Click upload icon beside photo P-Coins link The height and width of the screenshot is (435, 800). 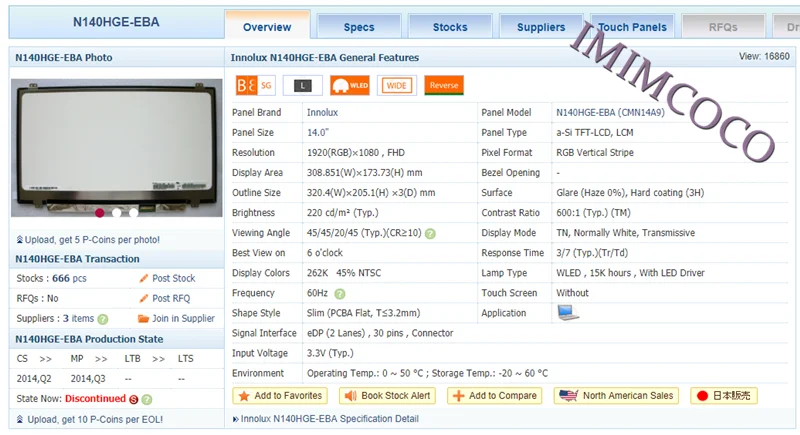click(x=19, y=239)
